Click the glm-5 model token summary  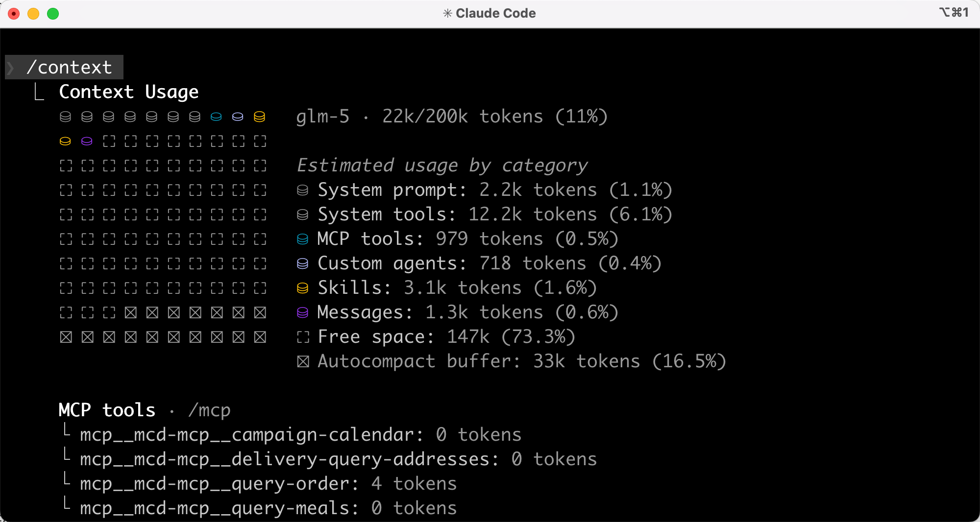click(451, 117)
